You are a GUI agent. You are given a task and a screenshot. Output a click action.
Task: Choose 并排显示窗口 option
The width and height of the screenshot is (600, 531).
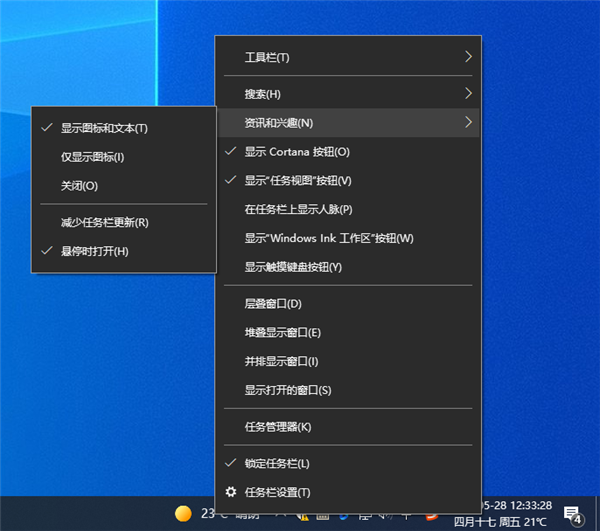click(281, 361)
